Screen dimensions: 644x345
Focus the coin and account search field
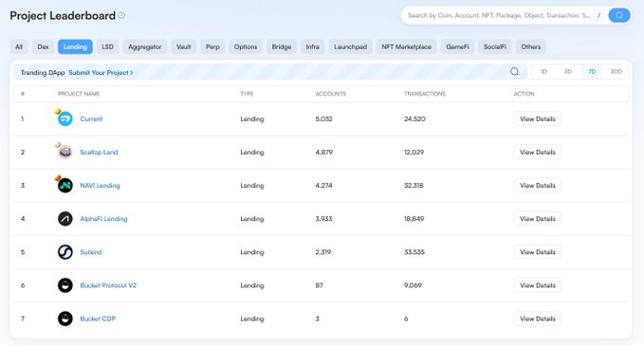click(499, 15)
